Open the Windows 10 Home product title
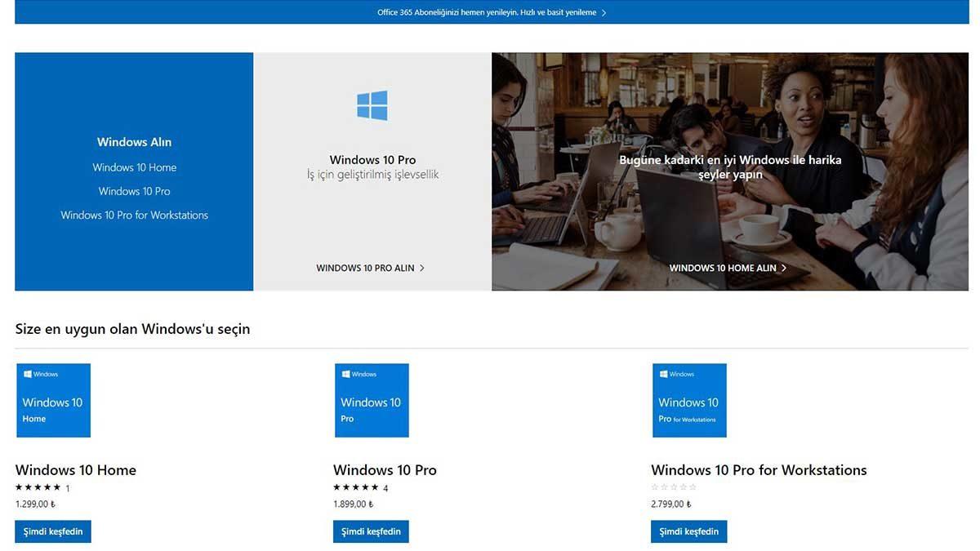The height and width of the screenshot is (551, 980). click(x=76, y=470)
